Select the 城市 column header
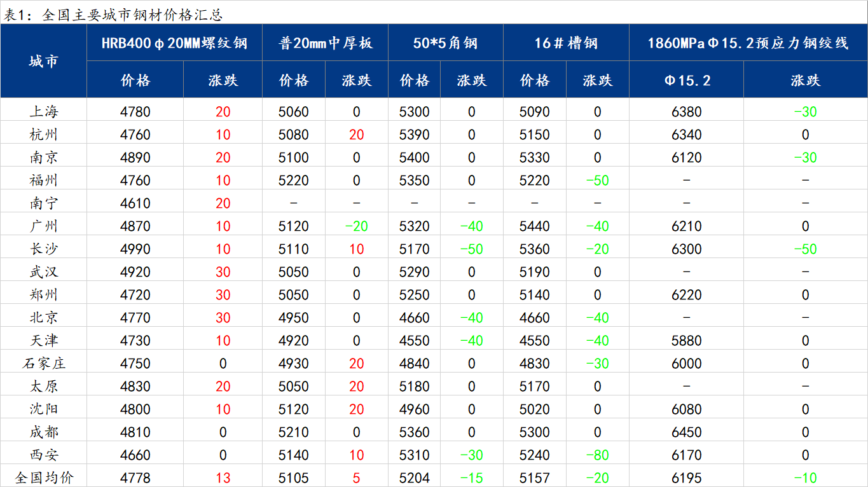Viewport: 868px width, 487px height. [x=43, y=61]
